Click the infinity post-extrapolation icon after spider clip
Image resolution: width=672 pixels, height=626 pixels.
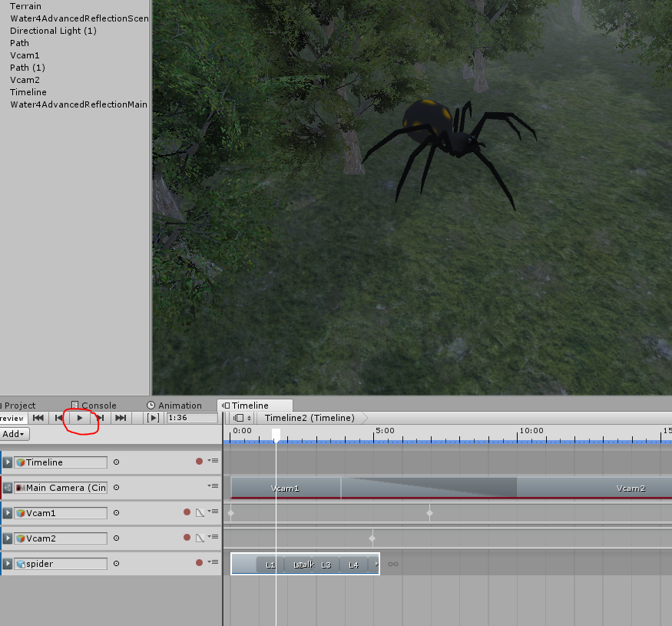(393, 564)
